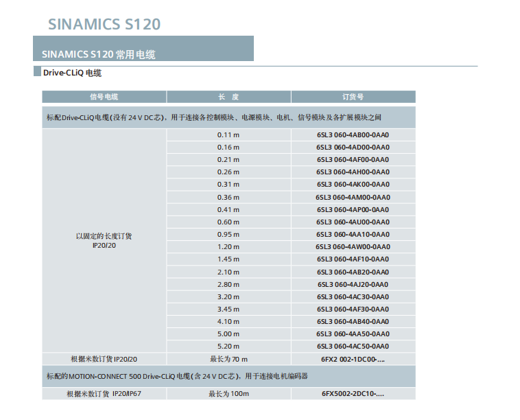Select order number 6SL3 060-4AC30-0AA0

(353, 297)
